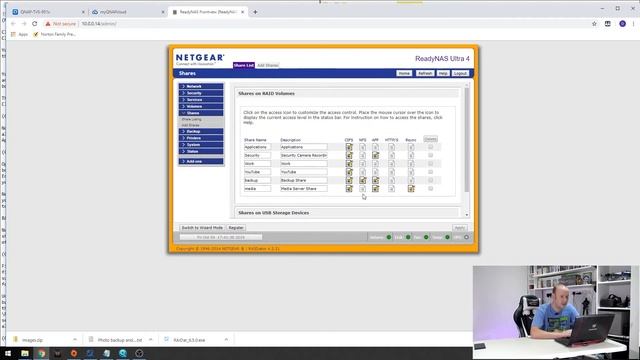640x360 pixels.
Task: Open HTTP/S access icon for Security share
Action: 391,156
